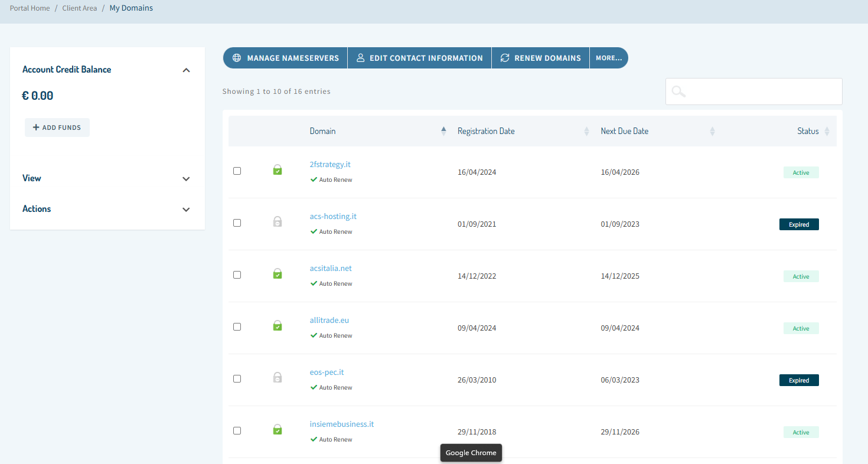Image resolution: width=868 pixels, height=464 pixels.
Task: Sort table by Domain column arrow
Action: coord(443,131)
